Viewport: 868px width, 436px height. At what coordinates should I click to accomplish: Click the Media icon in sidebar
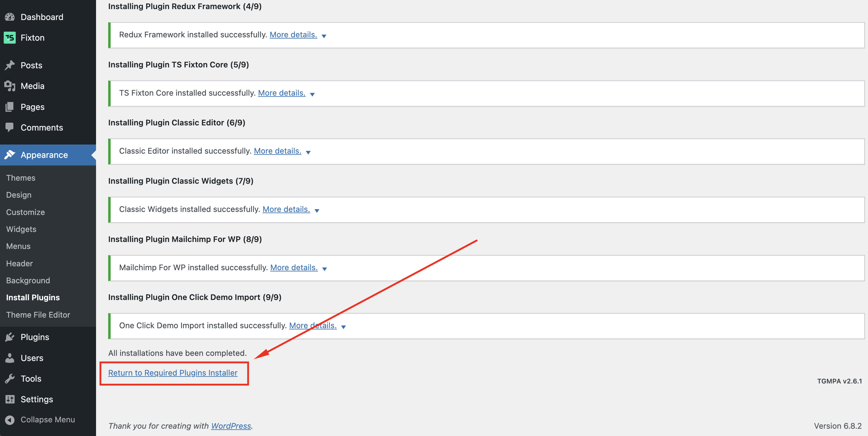tap(10, 86)
